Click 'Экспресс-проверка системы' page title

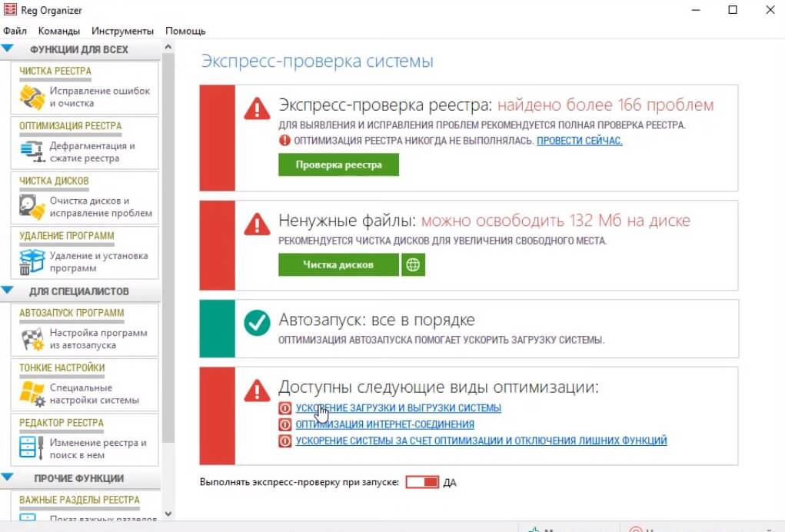317,61
